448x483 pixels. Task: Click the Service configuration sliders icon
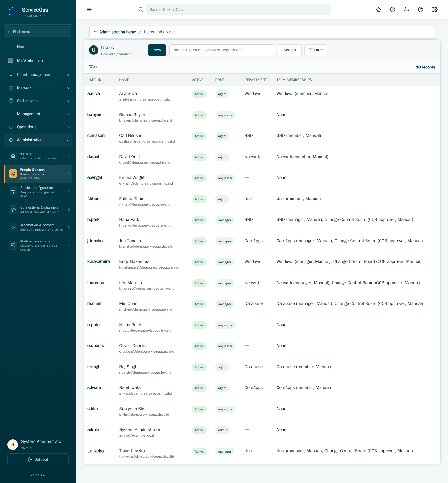pyautogui.click(x=13, y=192)
